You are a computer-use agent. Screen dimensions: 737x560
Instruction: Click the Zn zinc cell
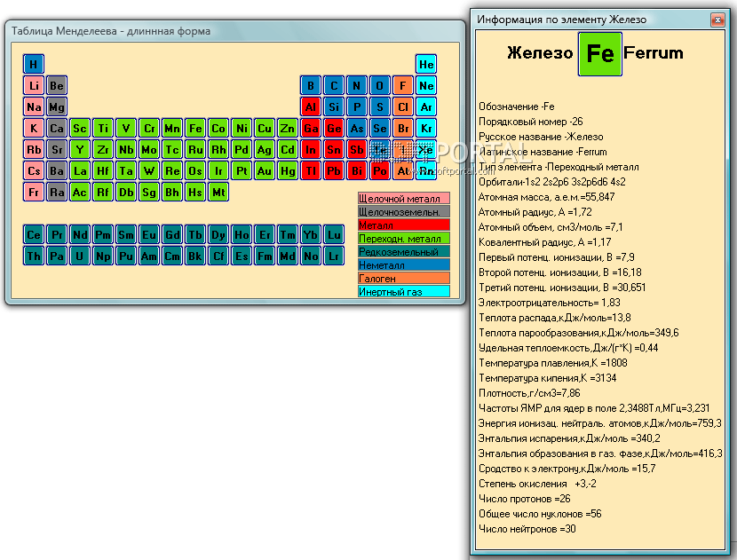(x=287, y=129)
